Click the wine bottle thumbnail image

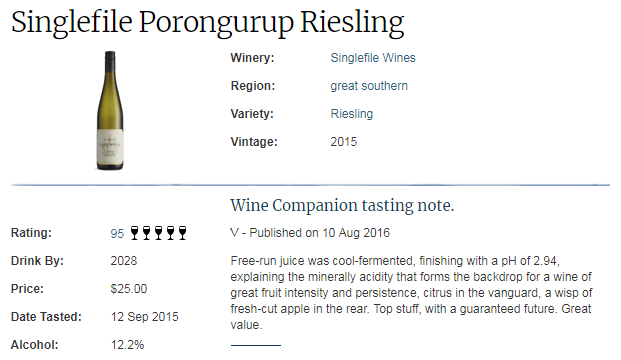click(x=110, y=110)
